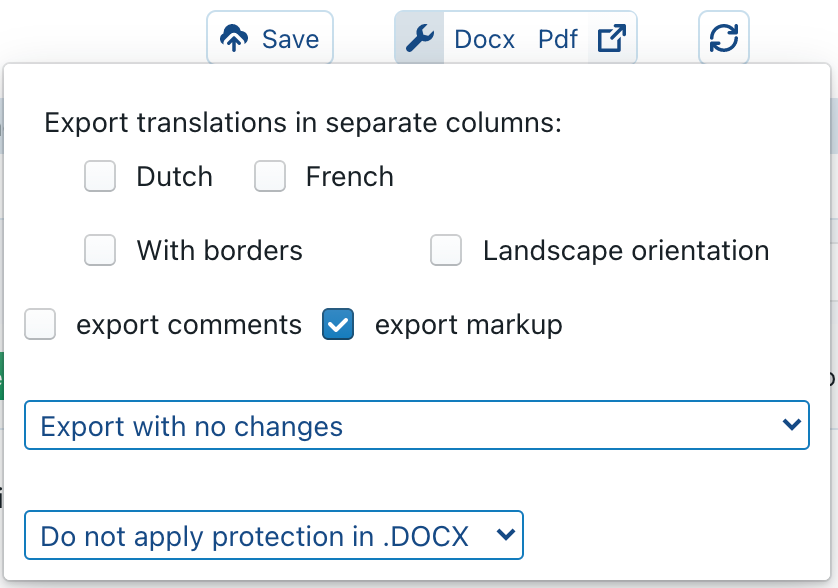Enable the export comments checkbox
The width and height of the screenshot is (838, 588).
[40, 325]
